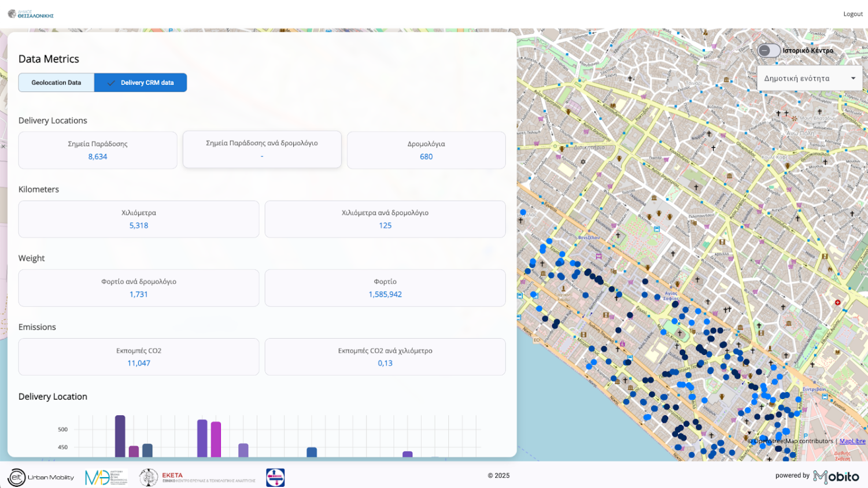868x488 pixels.
Task: Select the Δρομολόγια card showing 680
Action: (426, 150)
